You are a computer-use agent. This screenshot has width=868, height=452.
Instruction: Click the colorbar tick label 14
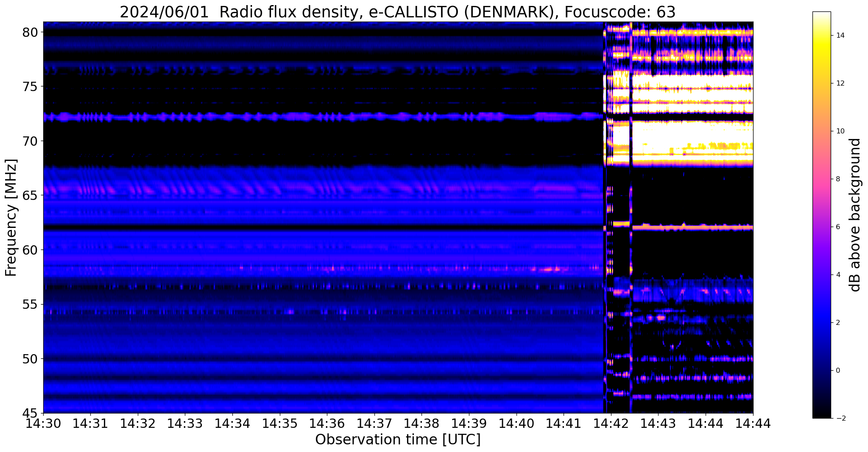tap(839, 36)
